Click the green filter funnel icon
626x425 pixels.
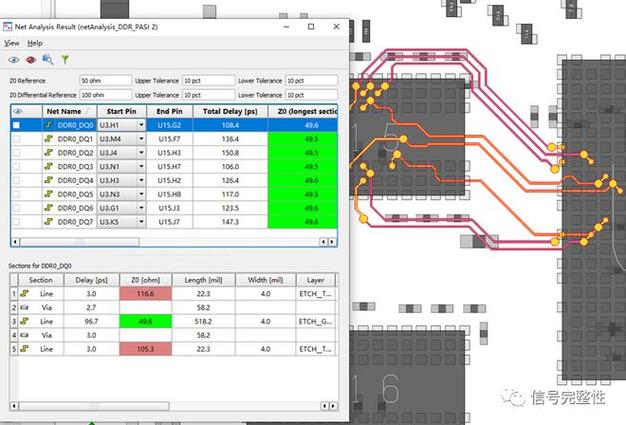tap(65, 59)
